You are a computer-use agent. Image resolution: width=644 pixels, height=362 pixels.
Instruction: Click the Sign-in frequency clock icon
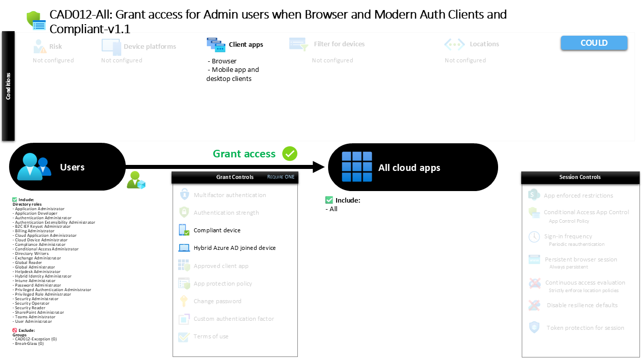click(533, 236)
